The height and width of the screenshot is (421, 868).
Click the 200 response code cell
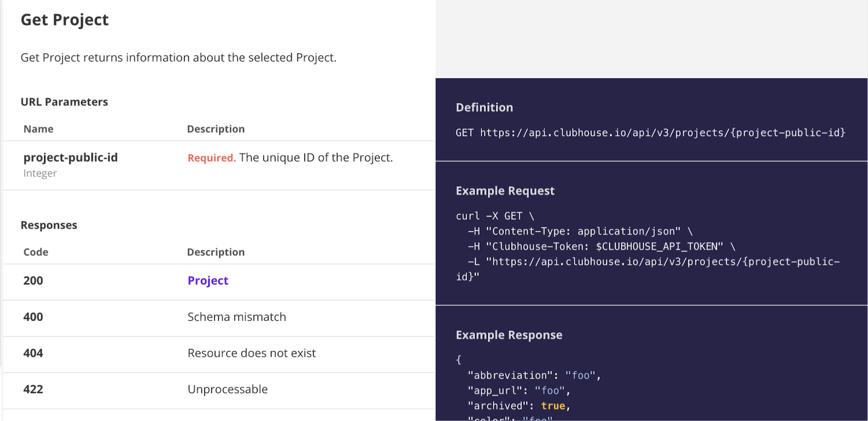[33, 280]
